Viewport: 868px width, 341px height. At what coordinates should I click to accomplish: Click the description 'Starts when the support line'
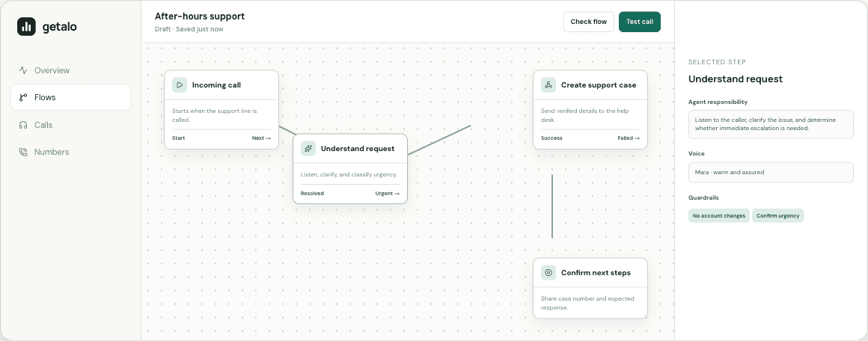215,115
